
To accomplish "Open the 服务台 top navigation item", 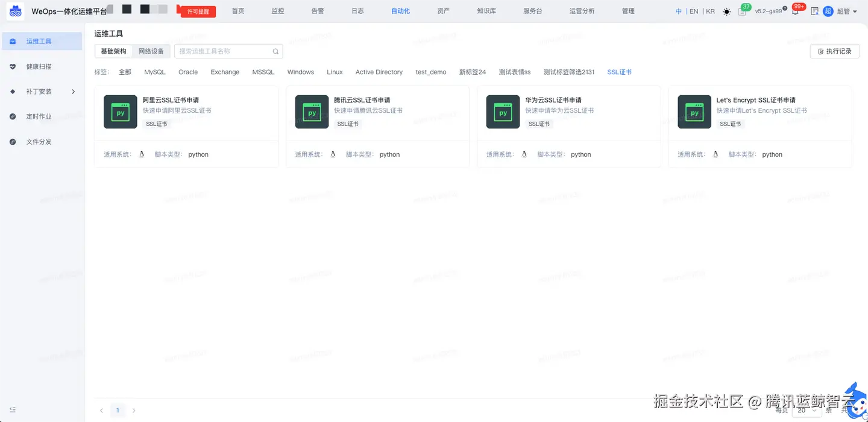I will (x=532, y=11).
